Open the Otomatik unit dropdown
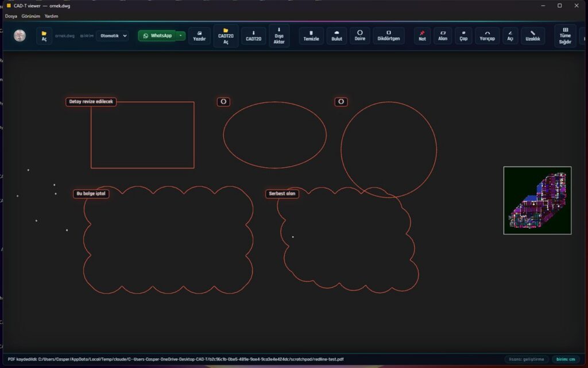 click(x=113, y=36)
